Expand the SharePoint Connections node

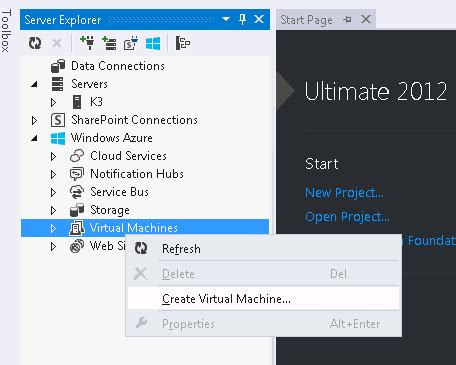click(34, 120)
